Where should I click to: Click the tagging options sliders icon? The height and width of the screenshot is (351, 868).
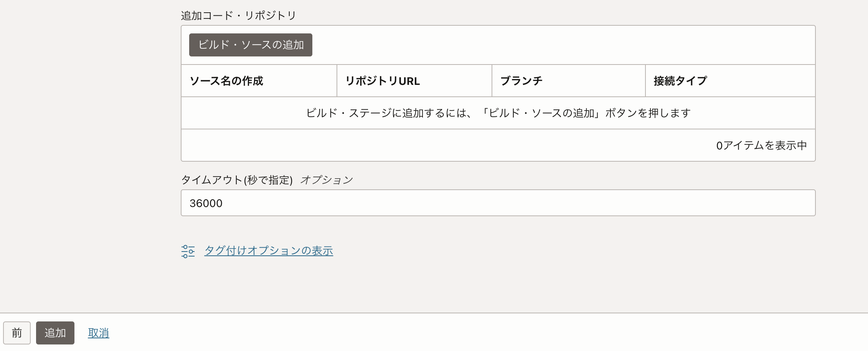pyautogui.click(x=188, y=250)
